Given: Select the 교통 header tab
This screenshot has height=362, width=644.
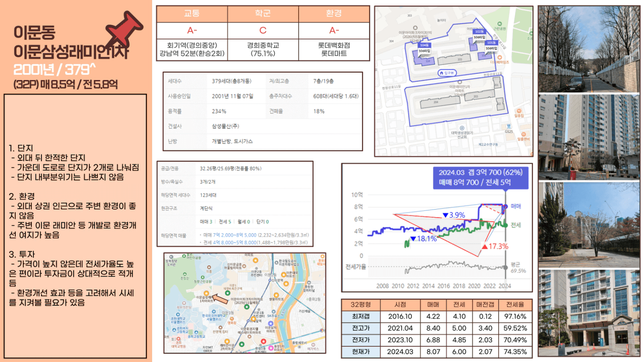Looking at the screenshot, I should point(192,14).
